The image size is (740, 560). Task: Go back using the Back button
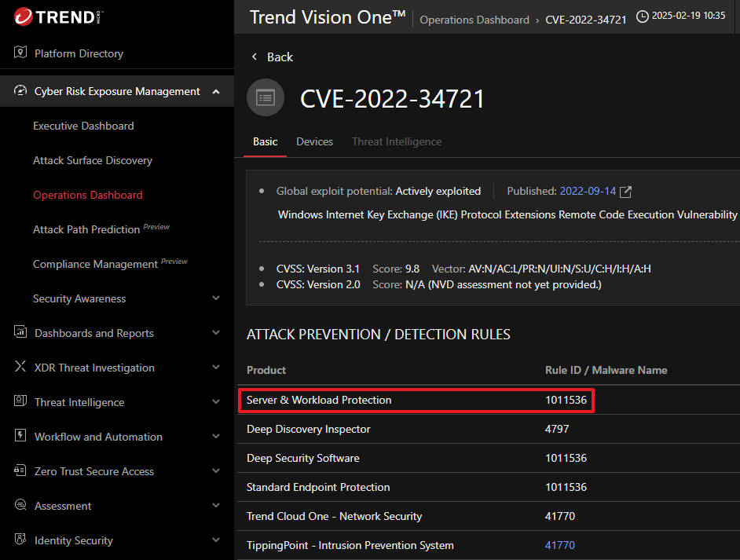point(272,57)
